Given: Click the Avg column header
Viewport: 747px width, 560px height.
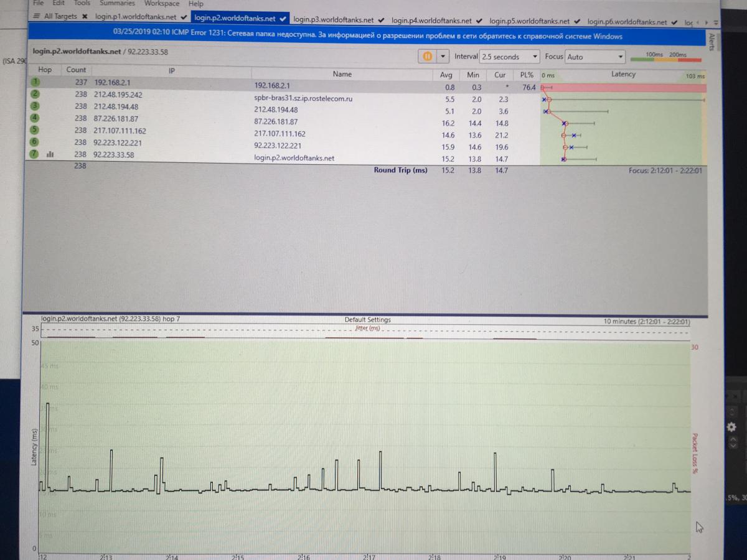Looking at the screenshot, I should click(445, 75).
